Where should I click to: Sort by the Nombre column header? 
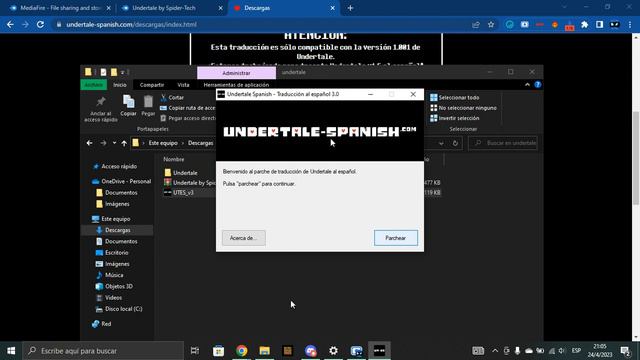click(174, 159)
